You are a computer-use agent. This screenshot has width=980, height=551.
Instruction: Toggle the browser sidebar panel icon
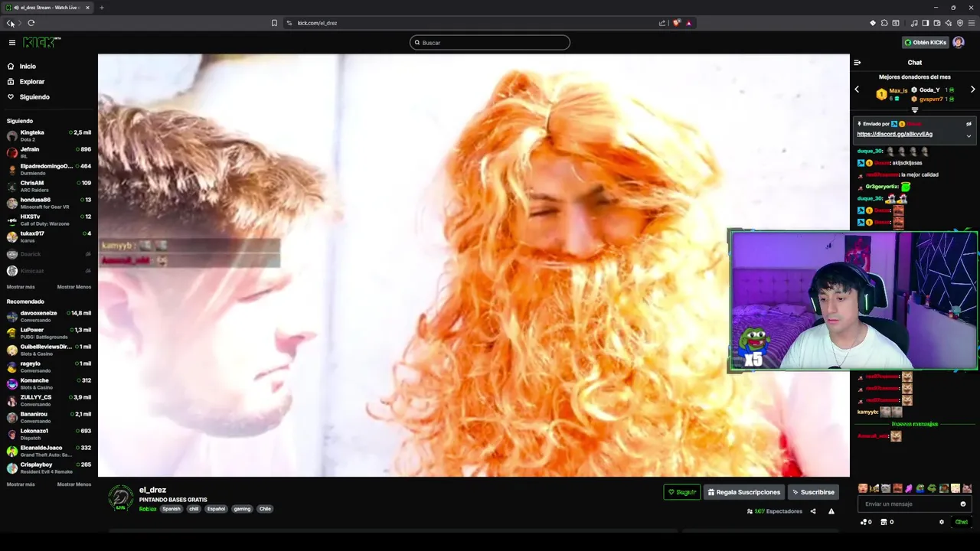[x=926, y=23]
